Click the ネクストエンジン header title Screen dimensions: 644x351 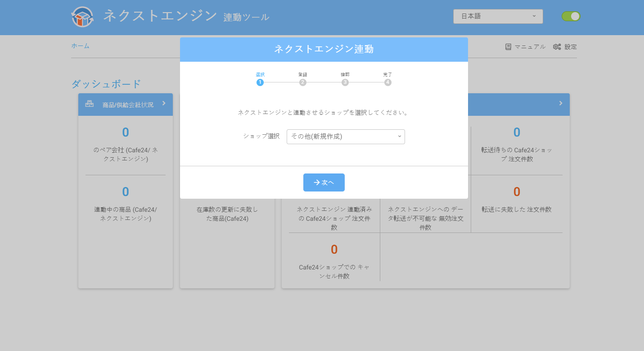tap(161, 16)
